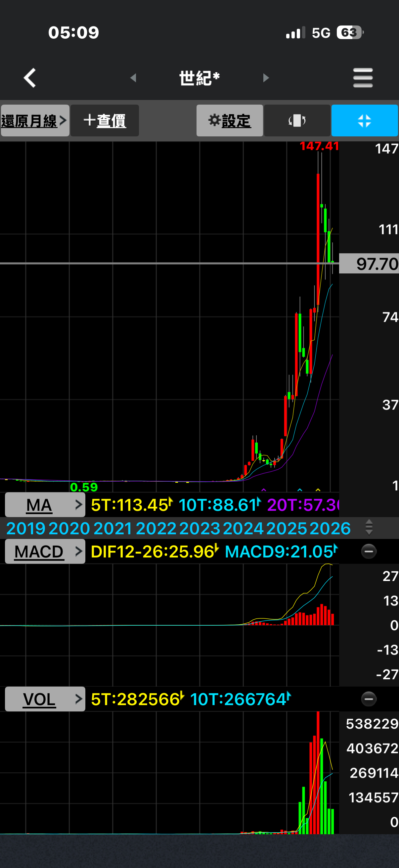Open the MACD indicator selector
Screen dimensions: 399x868
[45, 552]
